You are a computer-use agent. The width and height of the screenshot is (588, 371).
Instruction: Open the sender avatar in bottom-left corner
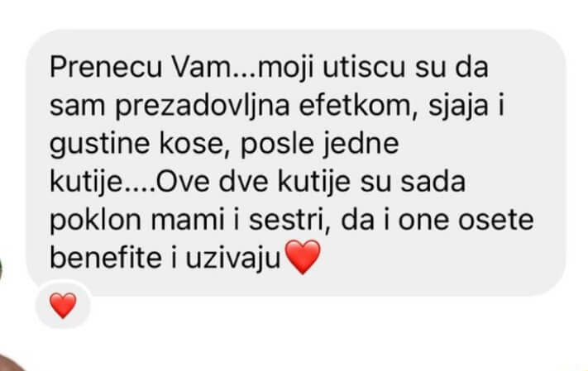pyautogui.click(x=9, y=363)
